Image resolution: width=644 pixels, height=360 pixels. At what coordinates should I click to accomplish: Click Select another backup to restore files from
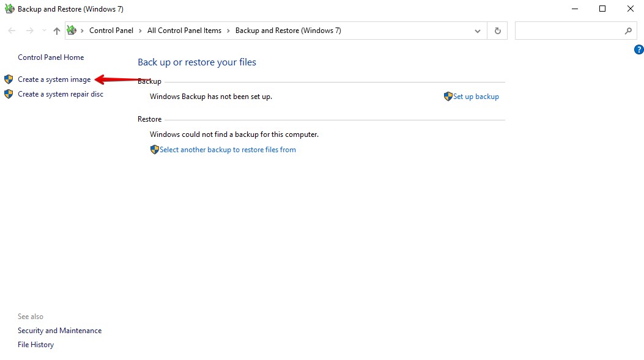(228, 150)
